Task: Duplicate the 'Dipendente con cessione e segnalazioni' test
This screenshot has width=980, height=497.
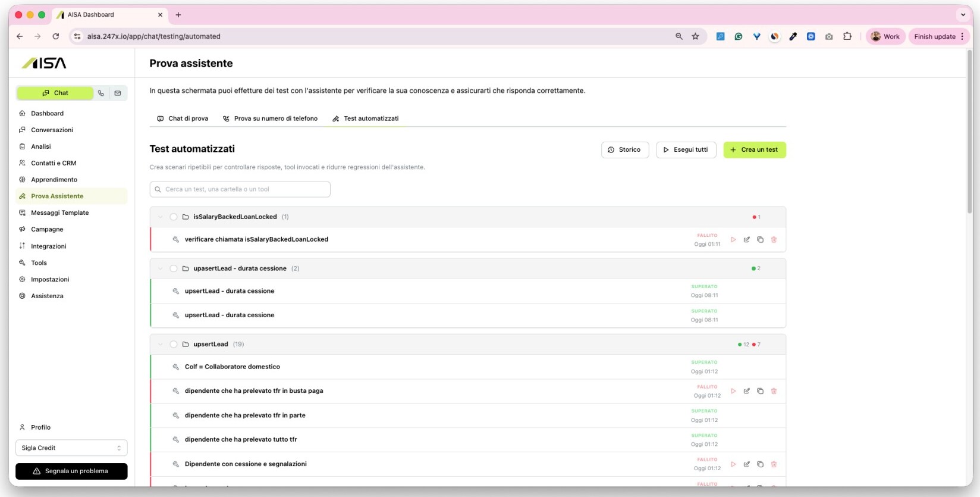Action: tap(760, 464)
